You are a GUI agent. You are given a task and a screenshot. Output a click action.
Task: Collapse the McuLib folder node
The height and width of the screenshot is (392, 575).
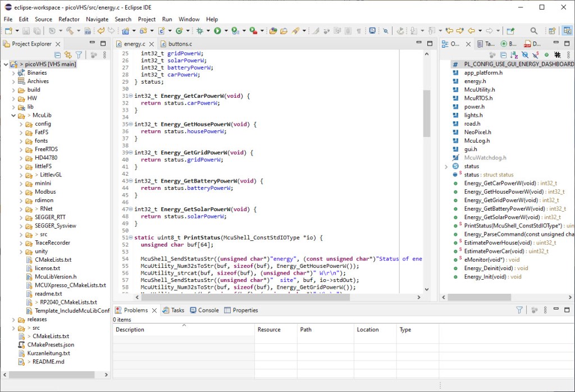coord(13,115)
